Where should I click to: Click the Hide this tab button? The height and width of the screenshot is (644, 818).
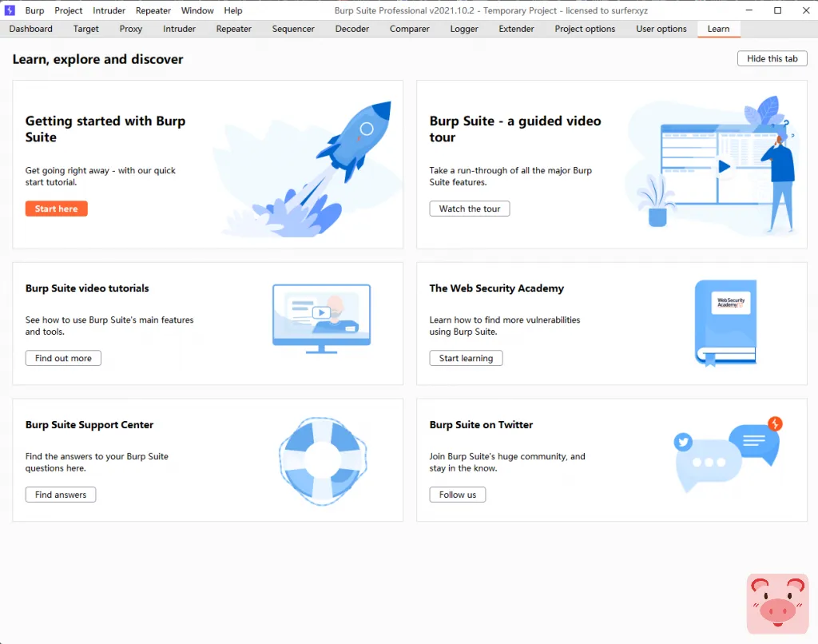click(772, 58)
